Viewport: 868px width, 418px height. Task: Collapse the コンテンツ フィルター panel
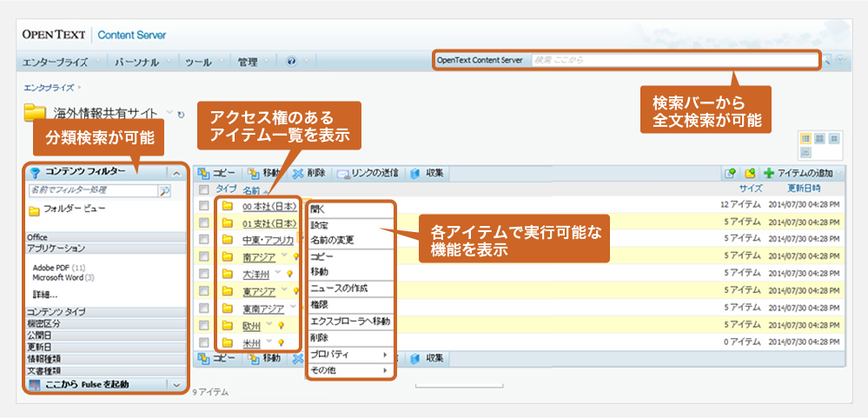[176, 172]
